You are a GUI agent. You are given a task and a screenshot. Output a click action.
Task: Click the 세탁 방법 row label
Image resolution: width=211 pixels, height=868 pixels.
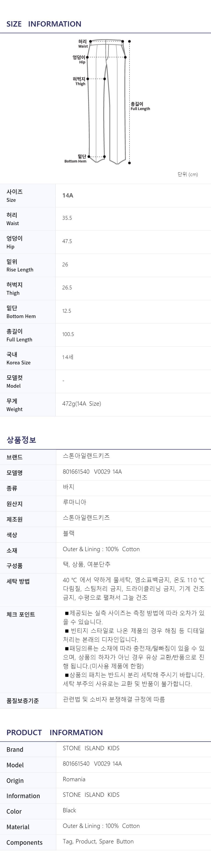18,581
